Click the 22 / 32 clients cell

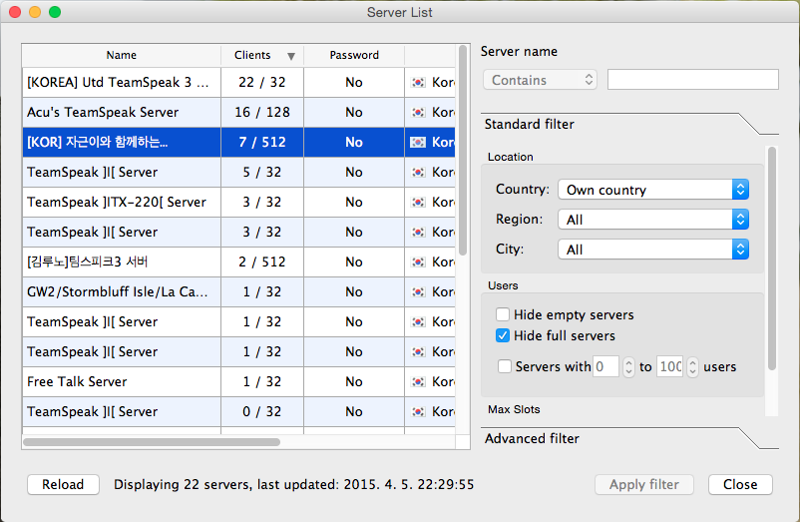coord(262,82)
